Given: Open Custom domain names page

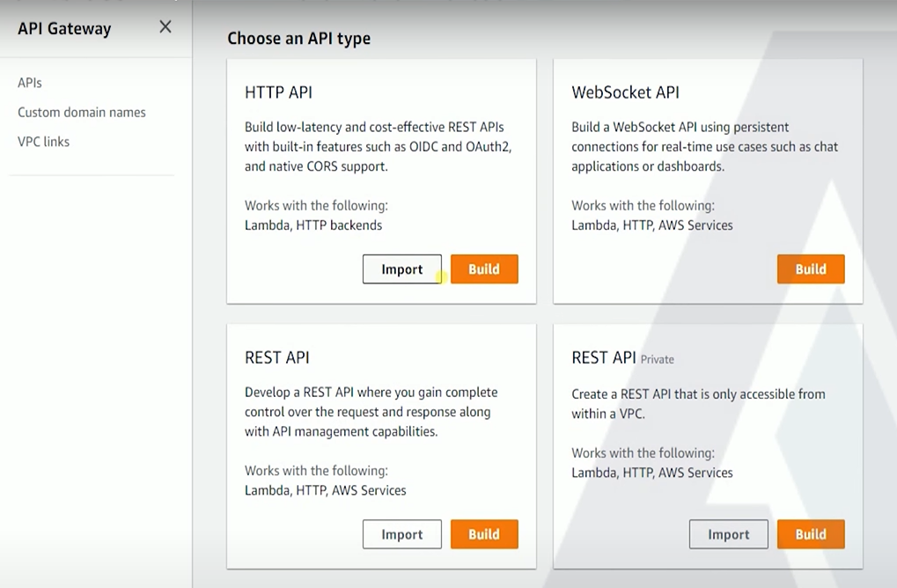Looking at the screenshot, I should point(82,112).
